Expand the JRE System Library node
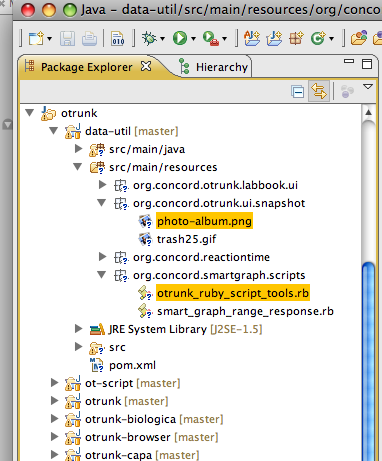 79,329
